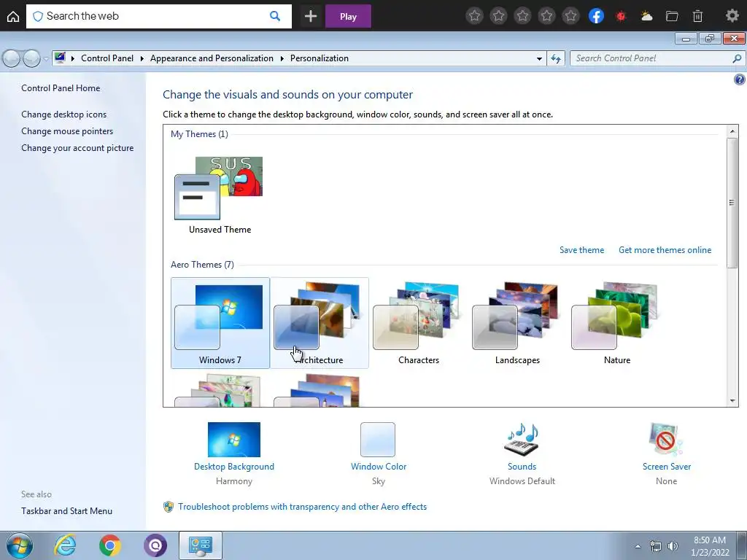Click the address bar computer icon
Screen dimensions: 747x560
point(60,58)
